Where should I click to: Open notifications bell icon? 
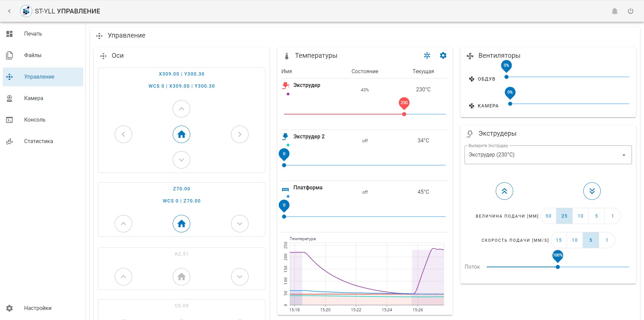[614, 11]
